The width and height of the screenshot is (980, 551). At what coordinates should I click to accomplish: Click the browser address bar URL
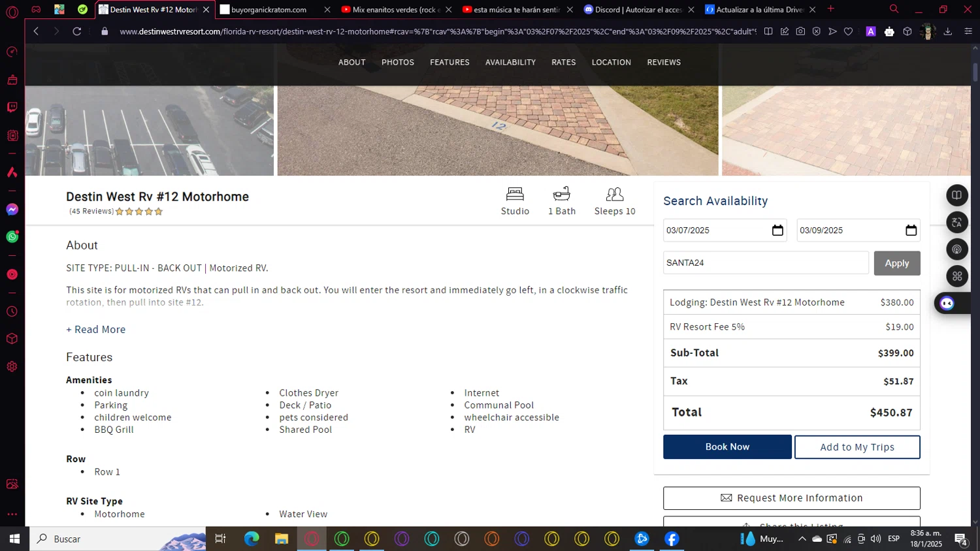(438, 31)
